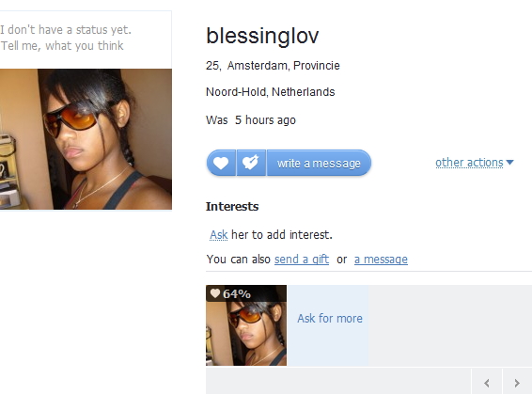Click the 'Was 5 hours ago' status
The image size is (532, 394).
coord(251,119)
